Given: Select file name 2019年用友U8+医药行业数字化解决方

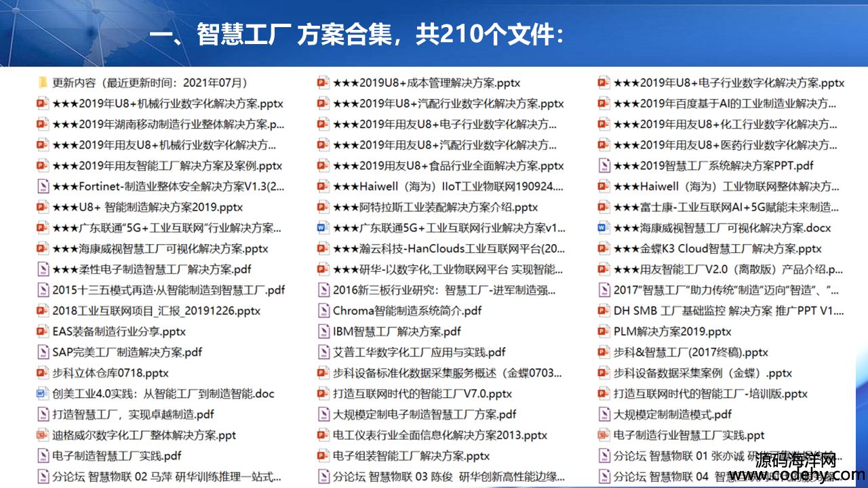Looking at the screenshot, I should (x=725, y=145).
